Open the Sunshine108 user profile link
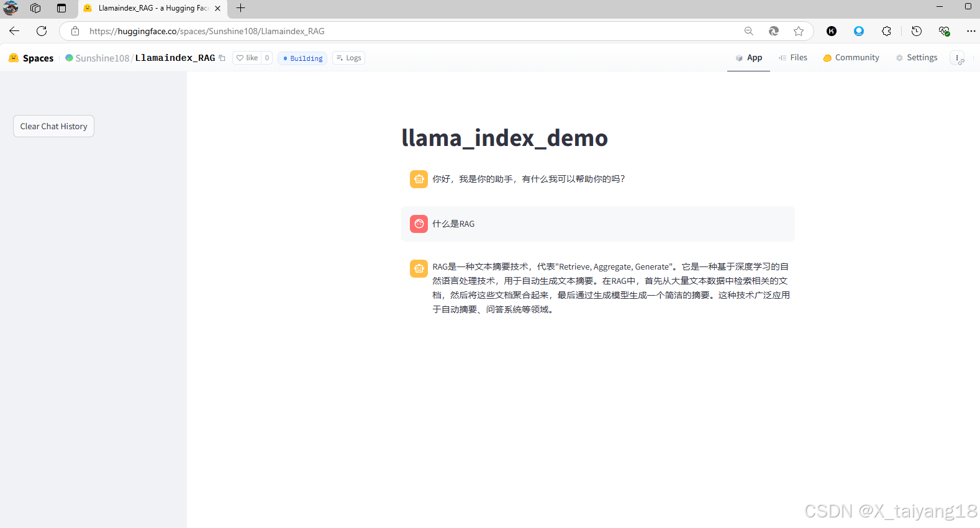Viewport: 980px width, 528px height. click(x=102, y=58)
